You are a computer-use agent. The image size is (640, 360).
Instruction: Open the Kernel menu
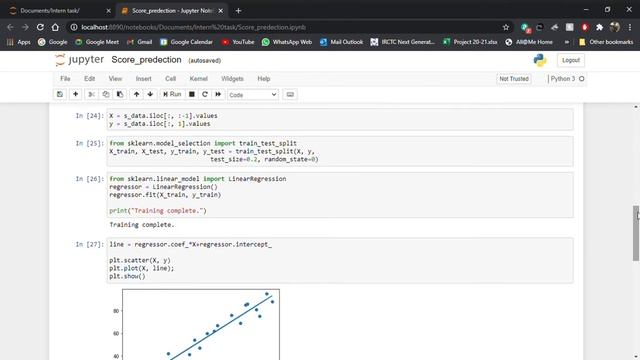198,79
